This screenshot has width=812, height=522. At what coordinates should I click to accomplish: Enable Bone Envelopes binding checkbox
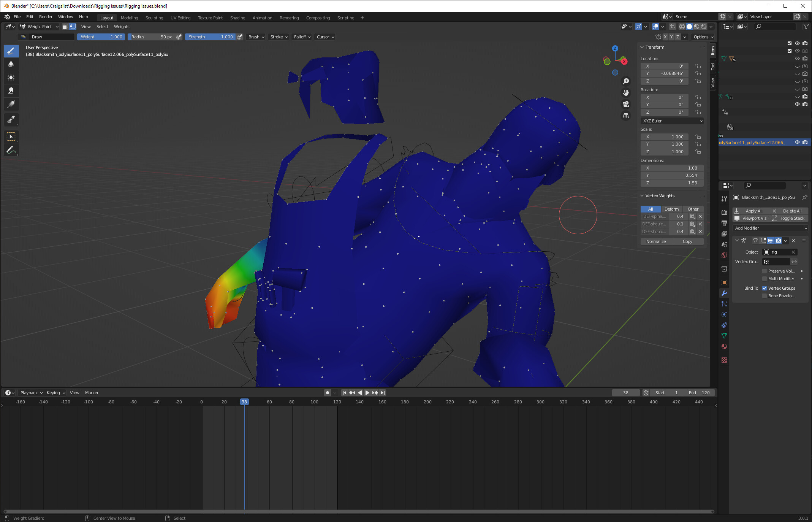coord(765,296)
